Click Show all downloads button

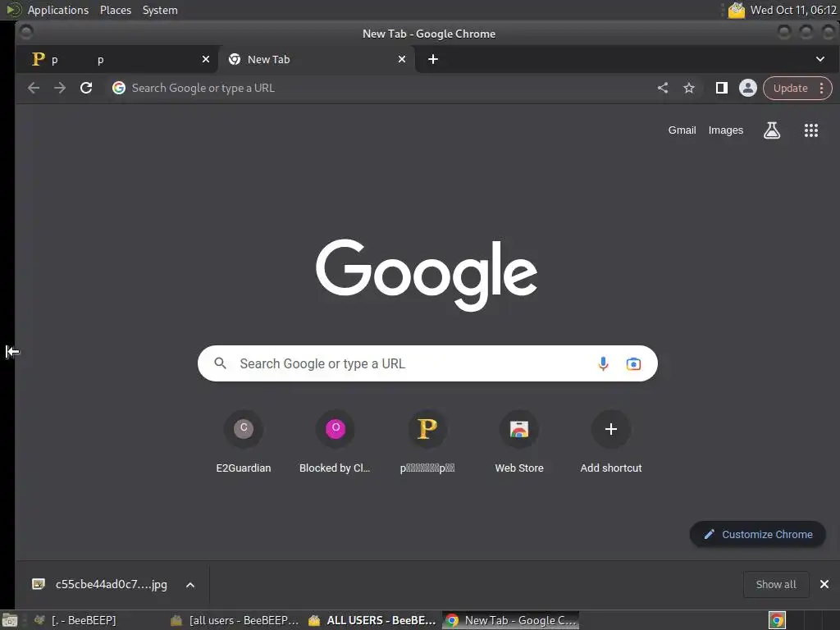776,584
